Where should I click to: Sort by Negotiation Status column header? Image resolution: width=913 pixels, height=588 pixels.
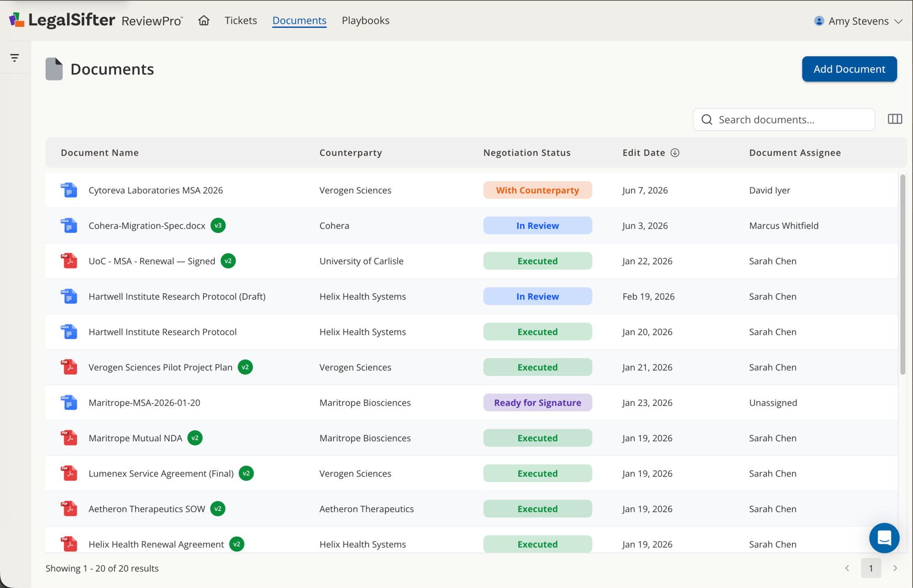(527, 153)
